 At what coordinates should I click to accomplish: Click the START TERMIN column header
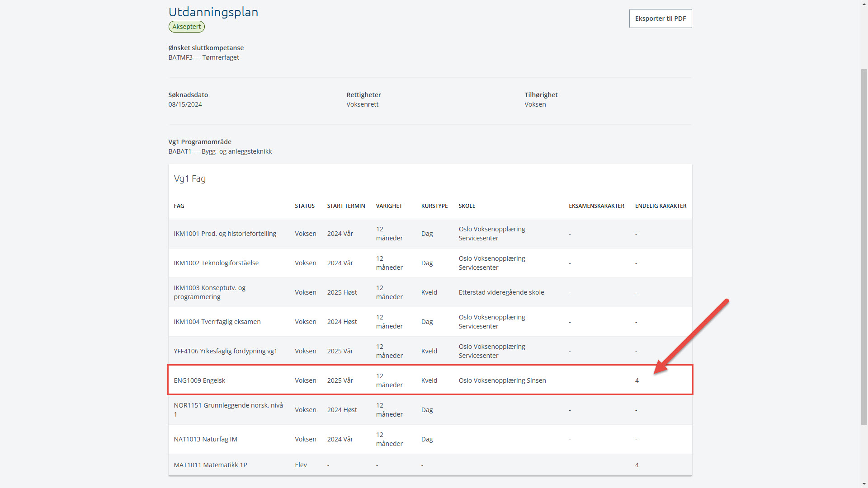346,206
